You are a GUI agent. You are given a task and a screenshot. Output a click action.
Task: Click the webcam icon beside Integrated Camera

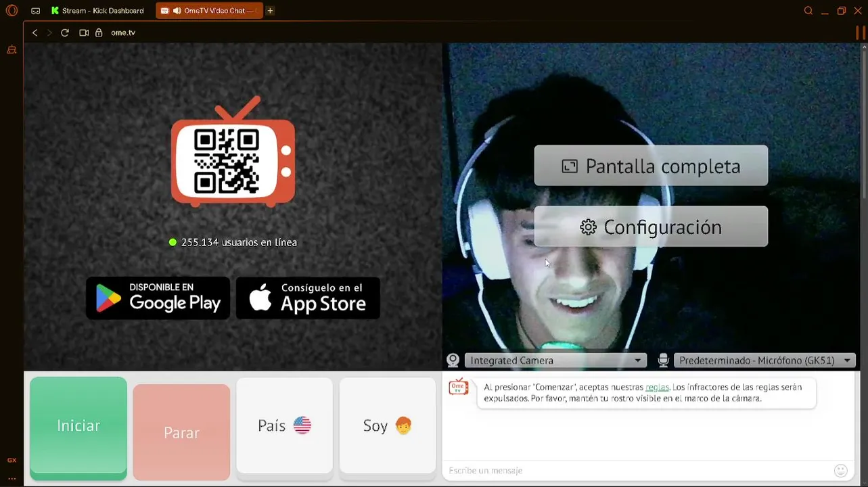453,361
